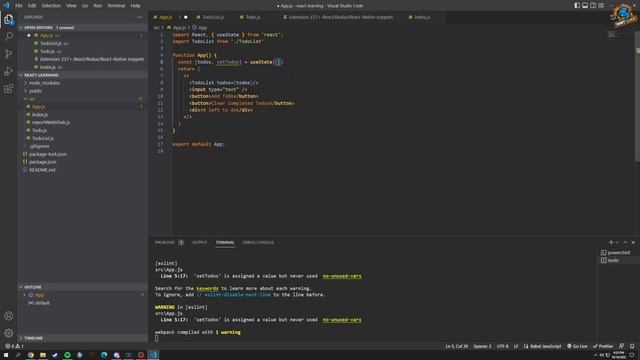Open the new terminal dropdown arrow
The image size is (640, 360).
click(617, 242)
